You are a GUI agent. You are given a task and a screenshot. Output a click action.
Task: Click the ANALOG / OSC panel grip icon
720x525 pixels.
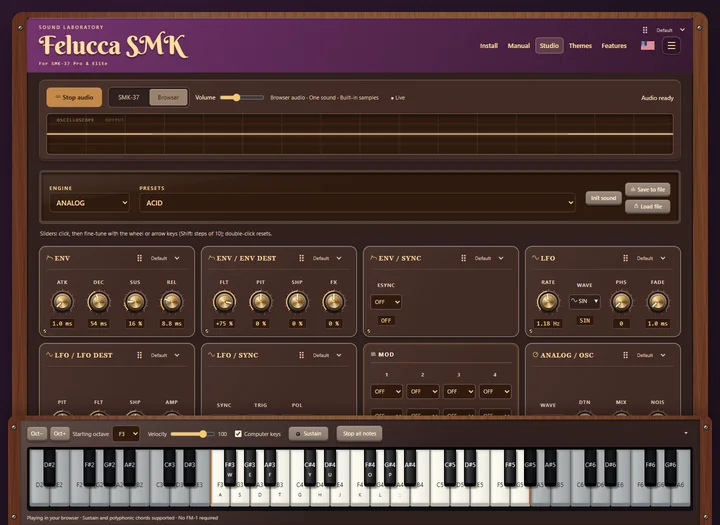click(625, 355)
